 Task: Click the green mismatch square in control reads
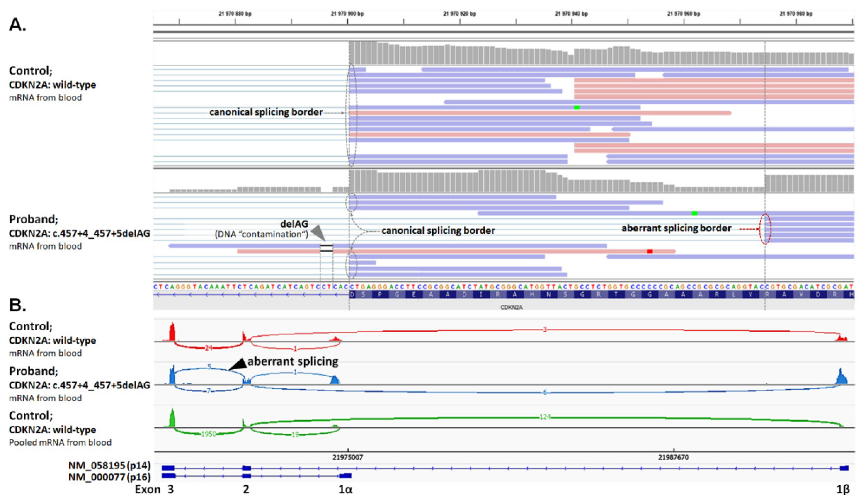point(577,108)
